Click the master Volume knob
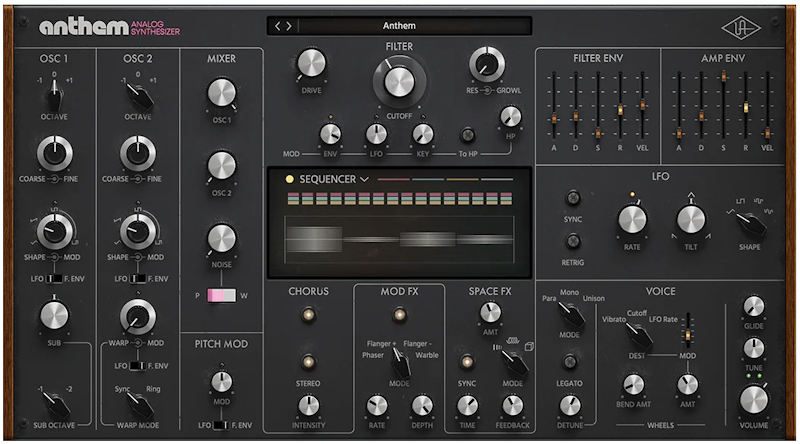Viewport: 800px width, 444px height. pyautogui.click(x=754, y=400)
